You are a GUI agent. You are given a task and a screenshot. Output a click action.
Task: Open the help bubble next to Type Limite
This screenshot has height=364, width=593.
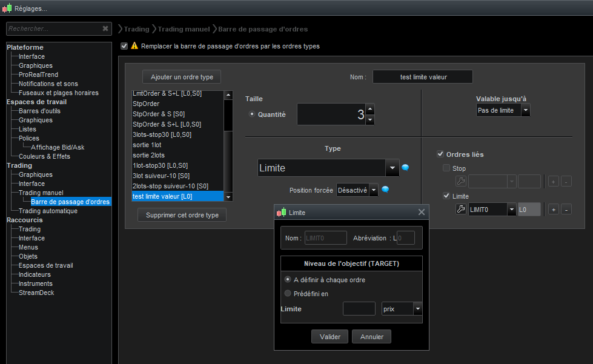coord(405,167)
